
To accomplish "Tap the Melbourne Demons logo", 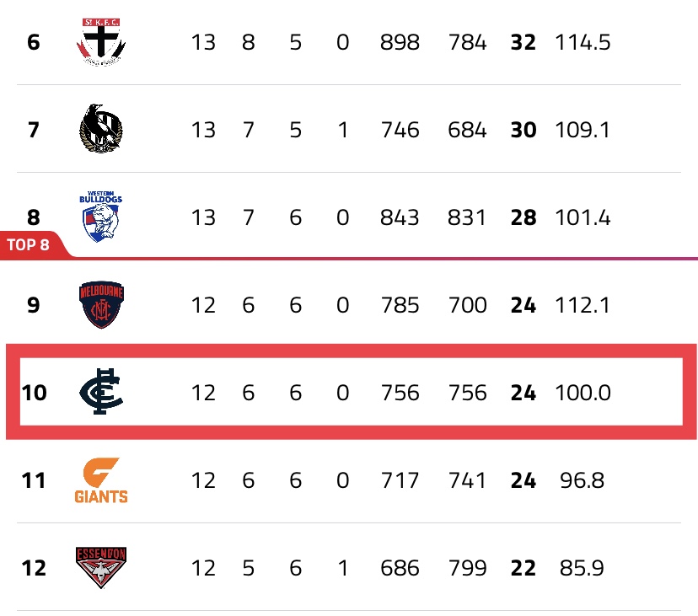I will pyautogui.click(x=101, y=305).
